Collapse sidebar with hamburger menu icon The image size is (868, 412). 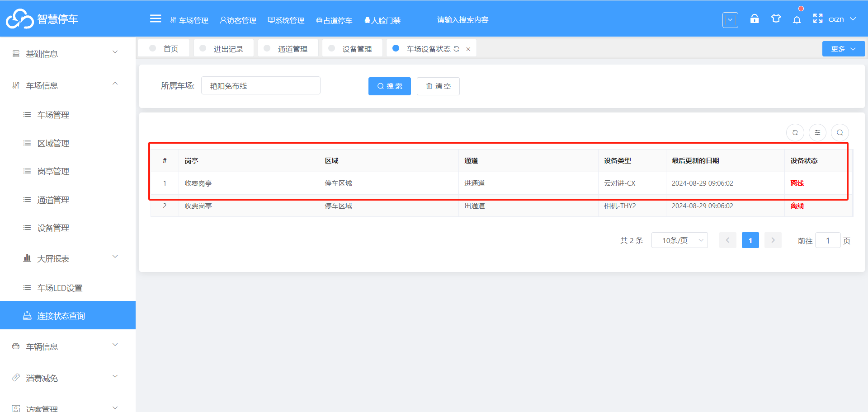[156, 19]
